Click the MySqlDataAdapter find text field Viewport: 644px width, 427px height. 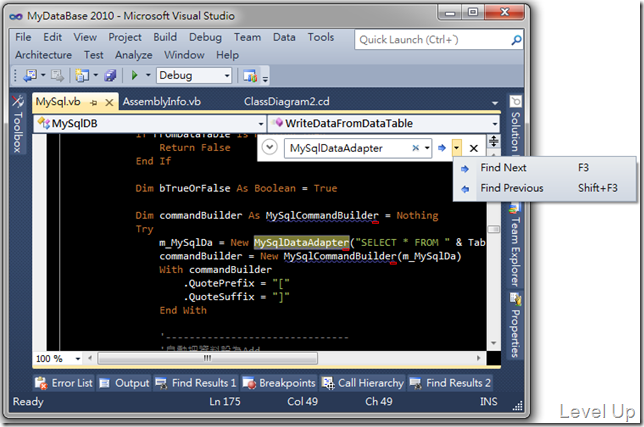[x=349, y=148]
